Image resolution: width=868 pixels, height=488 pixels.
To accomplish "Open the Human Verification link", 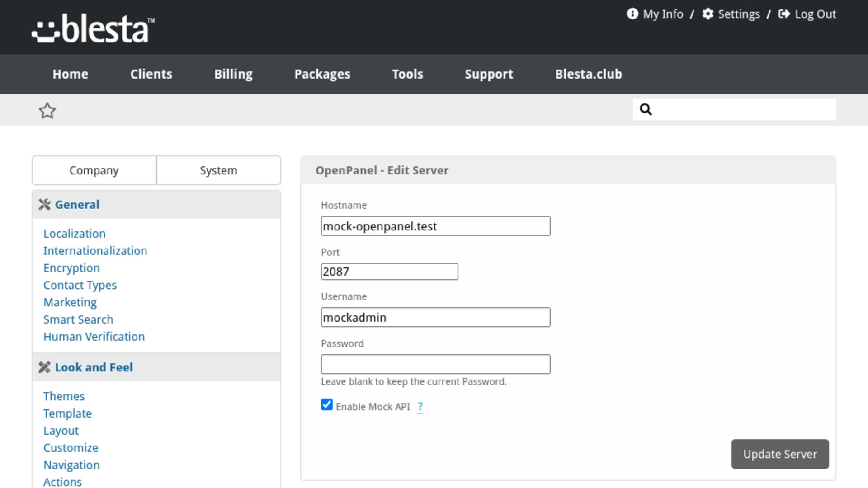I will pyautogui.click(x=94, y=337).
